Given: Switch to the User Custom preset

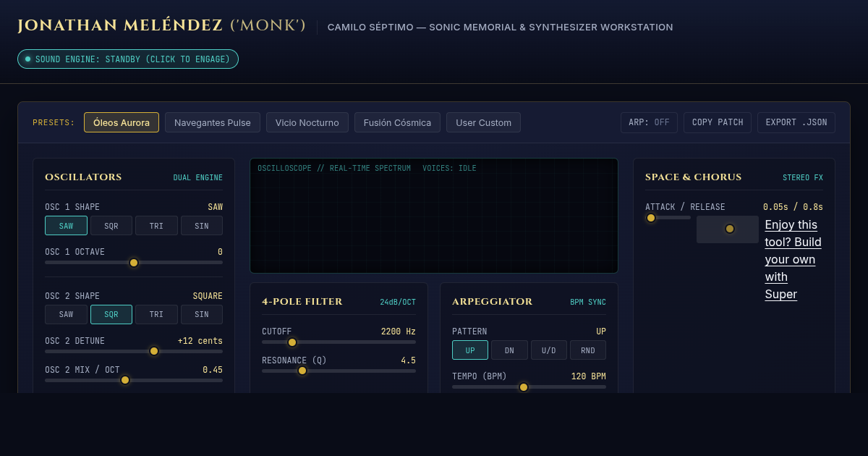Looking at the screenshot, I should tap(483, 122).
